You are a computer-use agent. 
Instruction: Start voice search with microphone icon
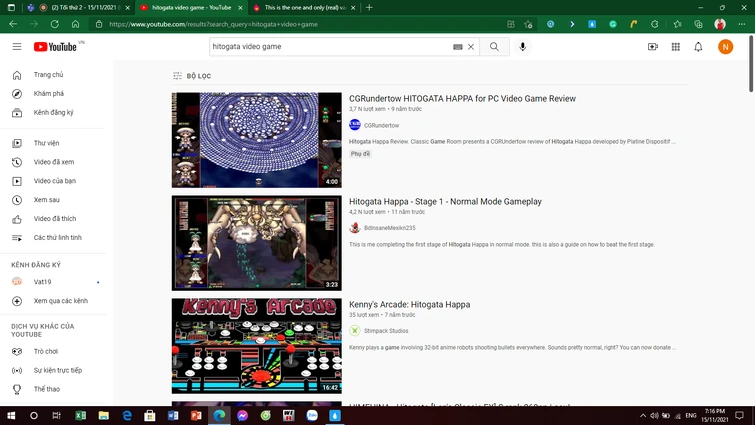522,47
